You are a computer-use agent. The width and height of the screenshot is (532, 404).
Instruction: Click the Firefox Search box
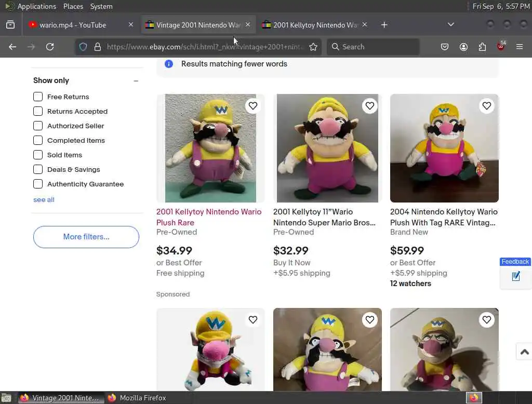(373, 47)
